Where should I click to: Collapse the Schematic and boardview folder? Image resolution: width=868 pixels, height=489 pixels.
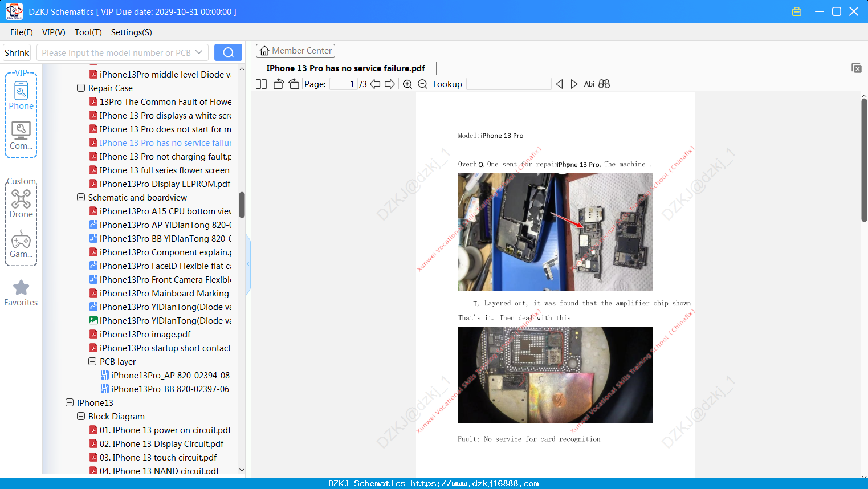coord(81,198)
